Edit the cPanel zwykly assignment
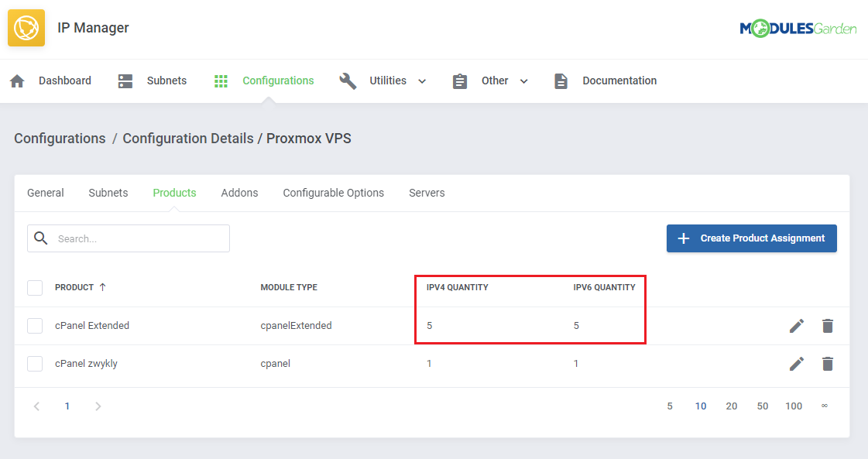 coord(797,364)
